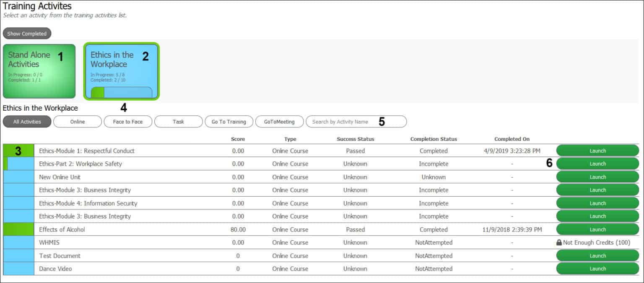Select the Ethics in the Workplace tile
644x283 pixels.
point(122,70)
